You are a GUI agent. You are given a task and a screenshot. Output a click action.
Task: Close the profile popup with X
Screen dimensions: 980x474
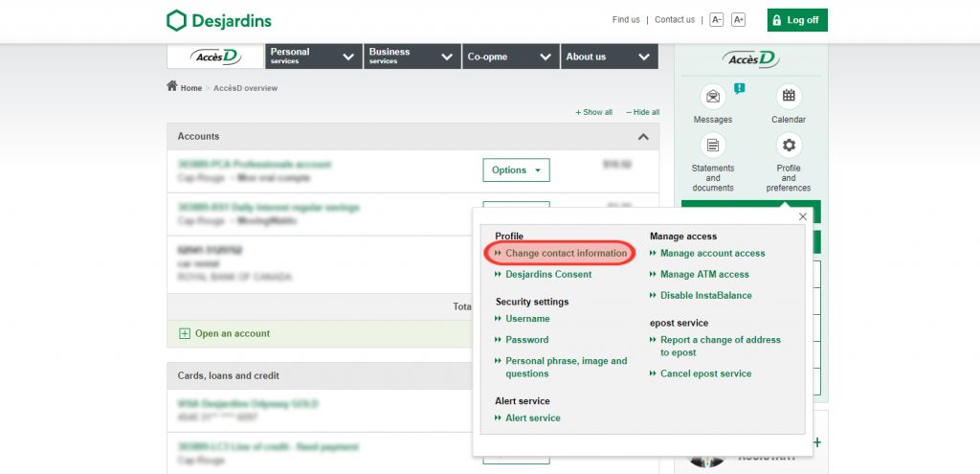(x=803, y=217)
